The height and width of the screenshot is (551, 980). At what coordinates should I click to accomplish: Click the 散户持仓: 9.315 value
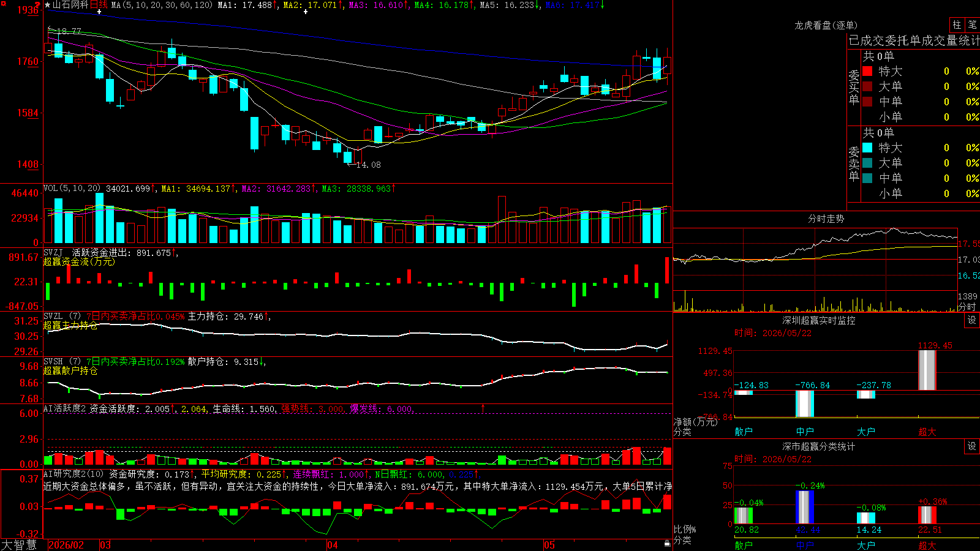tap(223, 362)
